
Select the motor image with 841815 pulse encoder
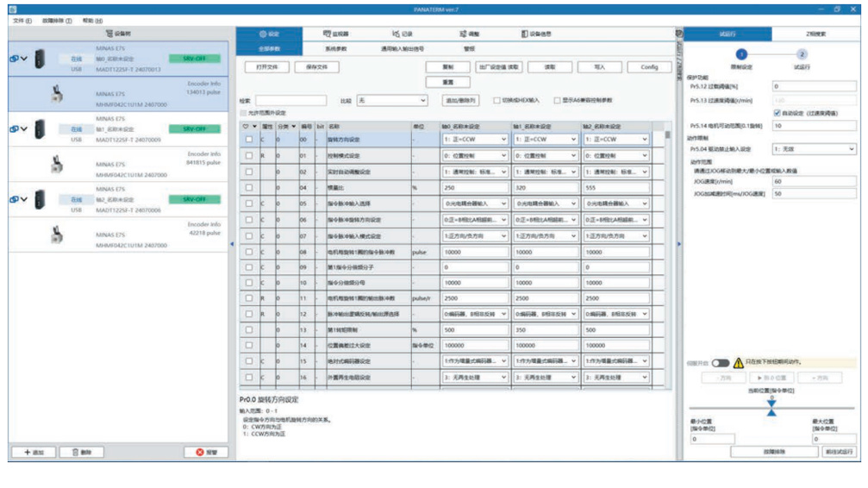57,164
